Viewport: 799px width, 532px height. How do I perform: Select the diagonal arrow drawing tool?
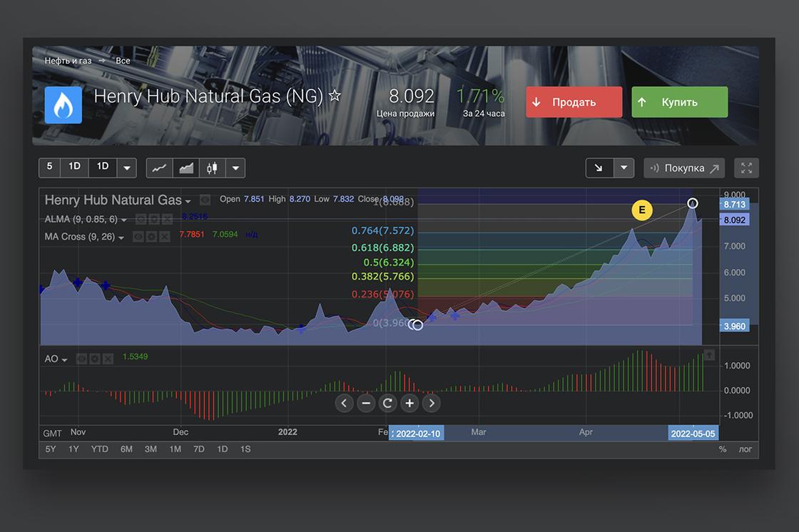pyautogui.click(x=599, y=168)
